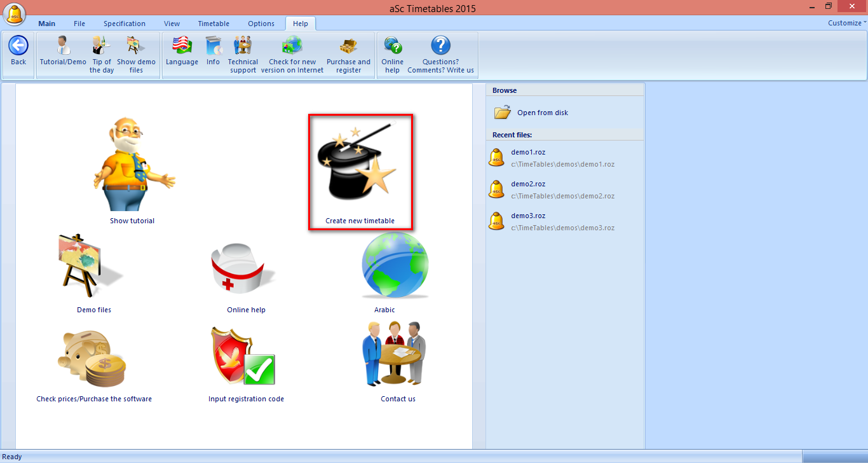Launch Show tutorial old man figure

click(x=133, y=164)
